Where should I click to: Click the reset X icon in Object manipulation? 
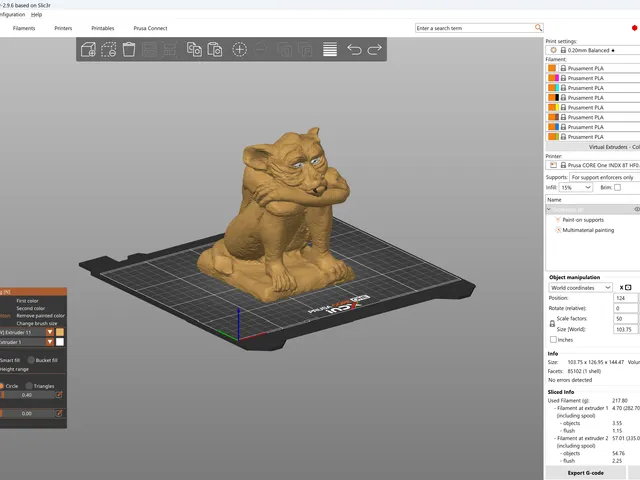click(621, 287)
